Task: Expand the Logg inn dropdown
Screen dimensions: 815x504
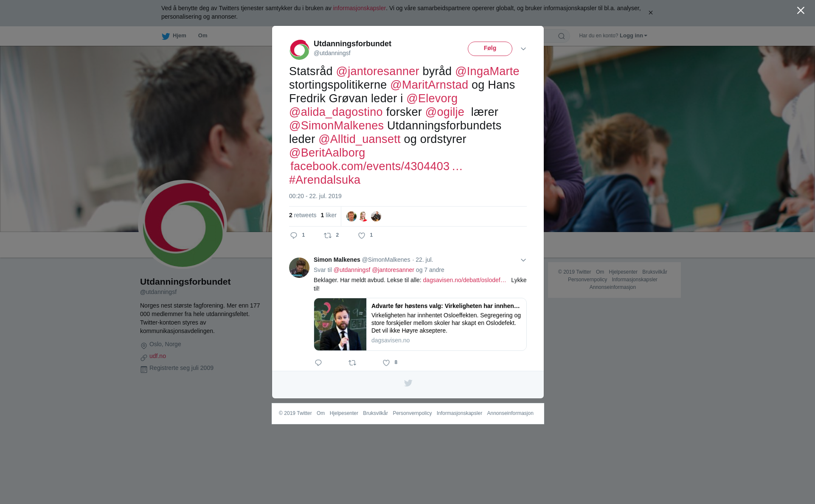Action: click(633, 36)
